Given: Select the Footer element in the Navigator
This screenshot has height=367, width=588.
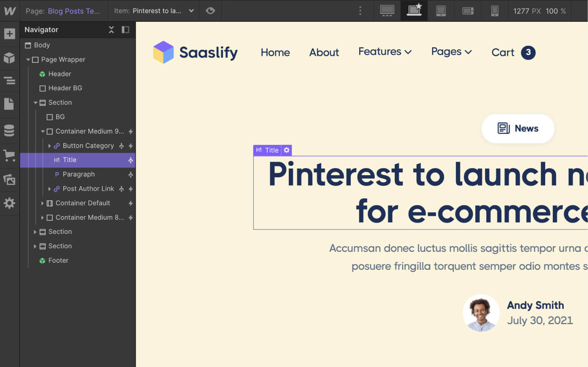Looking at the screenshot, I should (x=58, y=260).
